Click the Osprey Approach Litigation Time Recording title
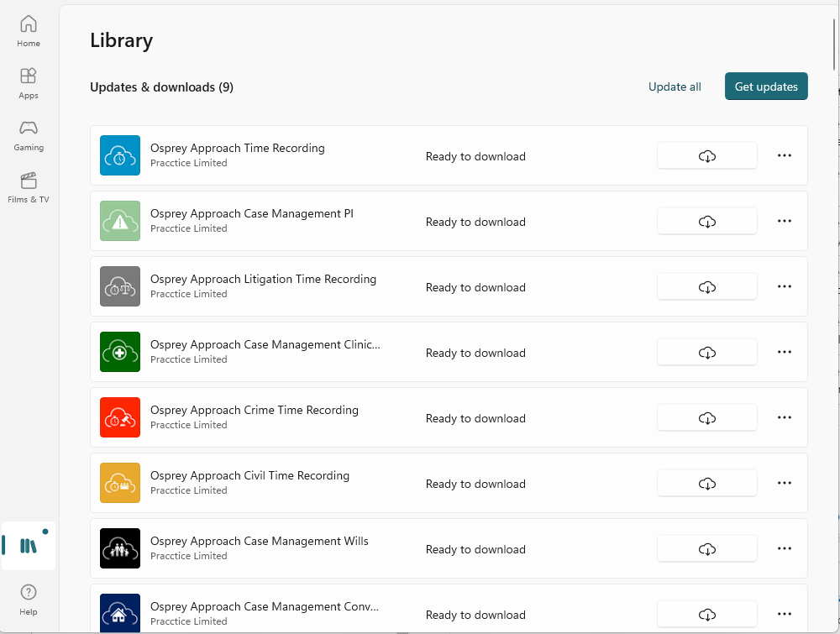The height and width of the screenshot is (634, 840). click(x=263, y=279)
